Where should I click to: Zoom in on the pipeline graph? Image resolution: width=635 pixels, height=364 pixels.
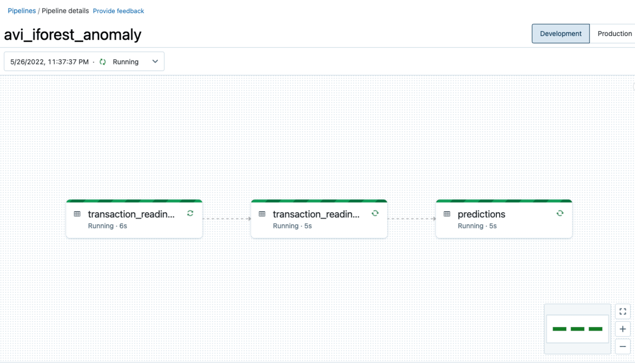[623, 329]
